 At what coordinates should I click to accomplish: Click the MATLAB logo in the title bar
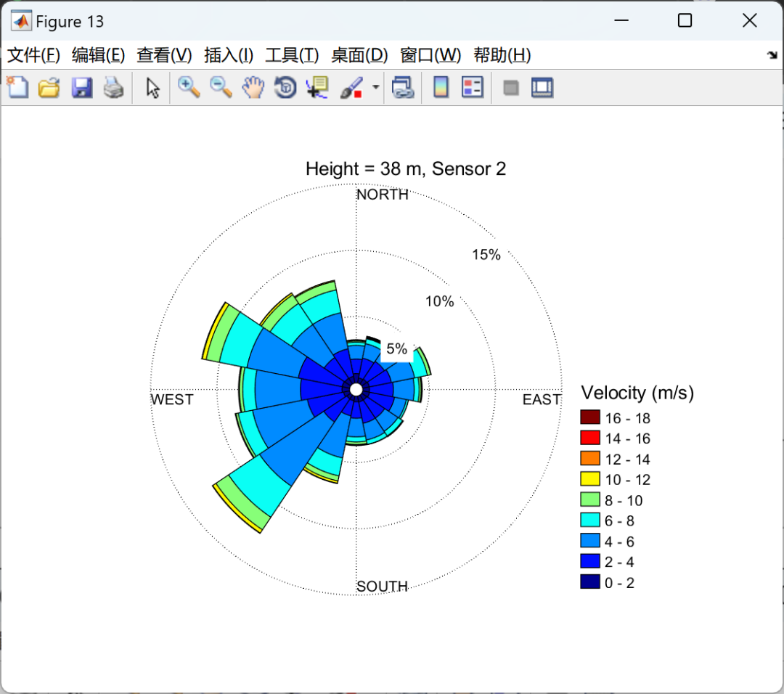[x=22, y=21]
